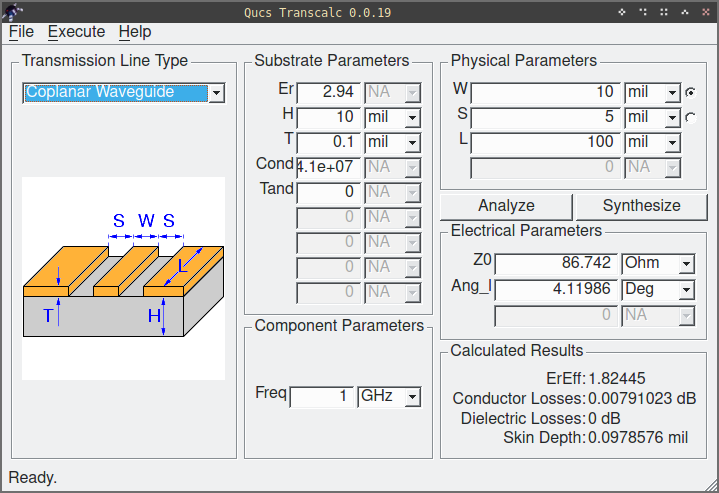Click the Er value field showing 2.94
This screenshot has width=719, height=493.
(x=328, y=92)
